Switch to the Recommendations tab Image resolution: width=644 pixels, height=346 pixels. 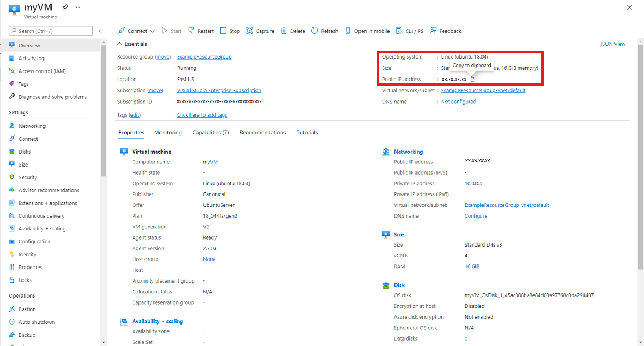tap(263, 133)
